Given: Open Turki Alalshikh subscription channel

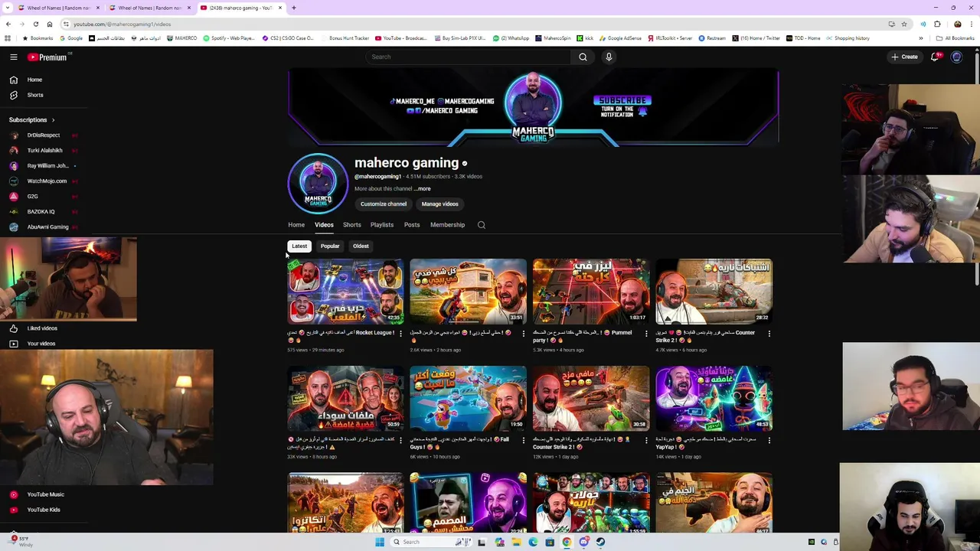Looking at the screenshot, I should coord(44,151).
